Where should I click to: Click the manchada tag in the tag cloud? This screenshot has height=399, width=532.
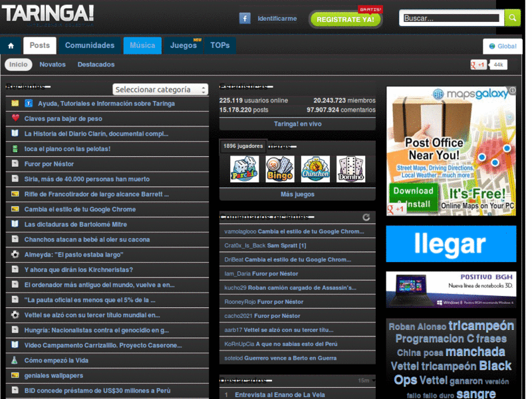click(x=475, y=352)
